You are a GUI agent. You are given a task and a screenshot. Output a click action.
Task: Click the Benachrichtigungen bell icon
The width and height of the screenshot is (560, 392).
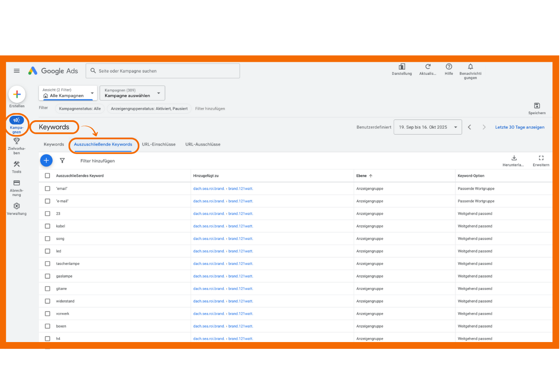click(470, 67)
